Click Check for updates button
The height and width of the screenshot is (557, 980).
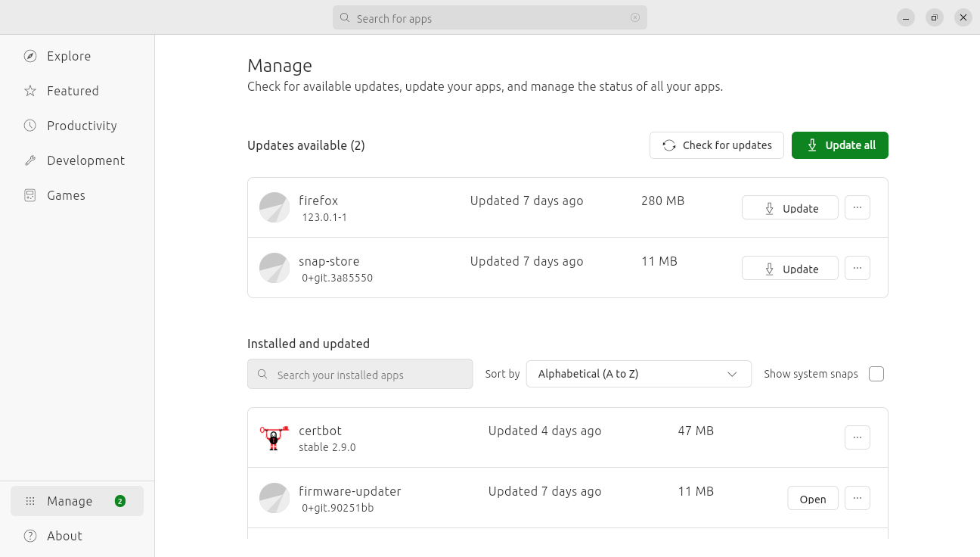point(717,145)
